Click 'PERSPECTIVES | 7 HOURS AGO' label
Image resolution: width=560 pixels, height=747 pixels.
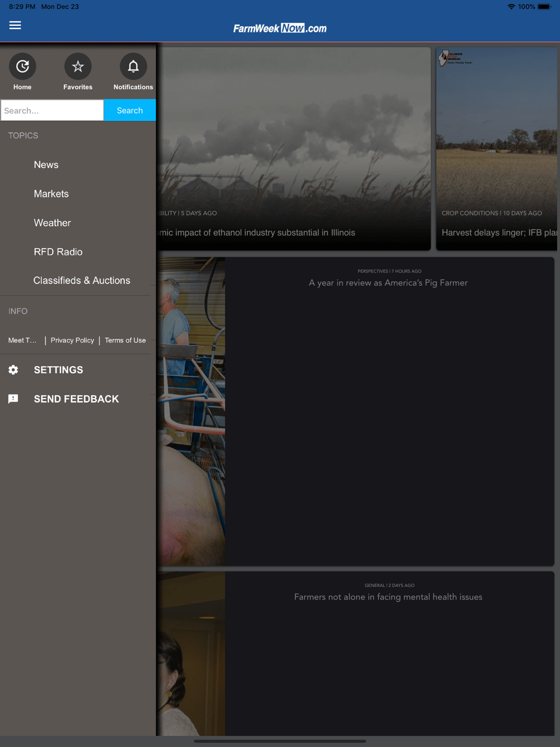point(389,271)
